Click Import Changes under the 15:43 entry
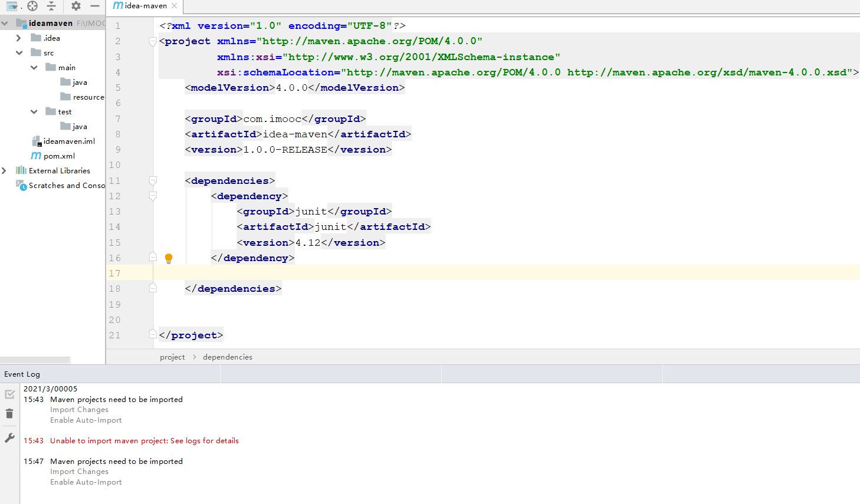Image resolution: width=860 pixels, height=504 pixels. pyautogui.click(x=79, y=410)
